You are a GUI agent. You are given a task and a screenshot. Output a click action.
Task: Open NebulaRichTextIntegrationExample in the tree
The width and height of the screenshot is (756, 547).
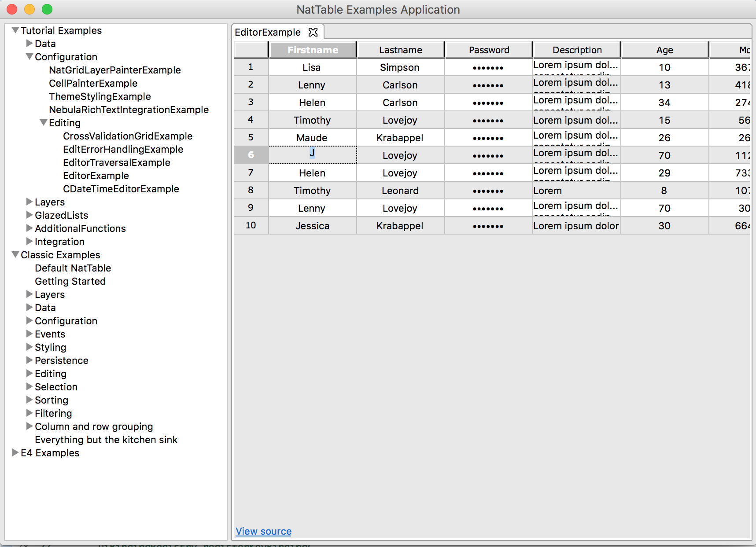tap(129, 110)
